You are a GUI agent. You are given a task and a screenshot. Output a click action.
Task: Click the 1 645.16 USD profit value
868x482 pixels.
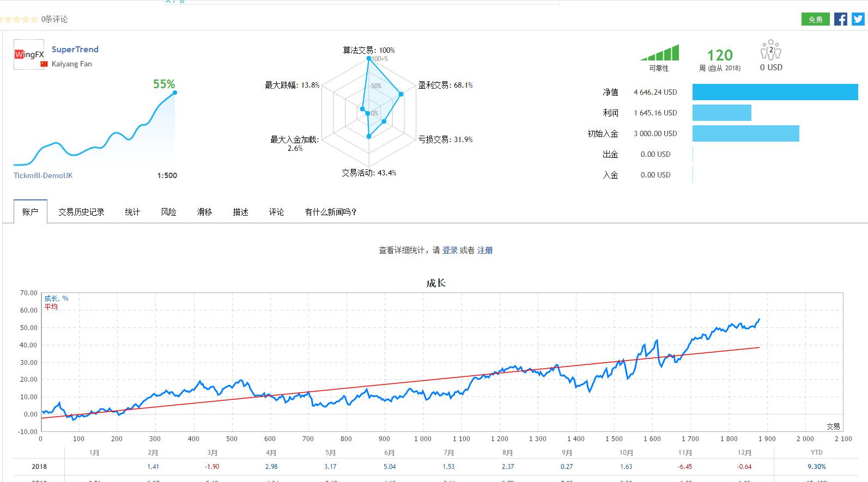coord(655,113)
